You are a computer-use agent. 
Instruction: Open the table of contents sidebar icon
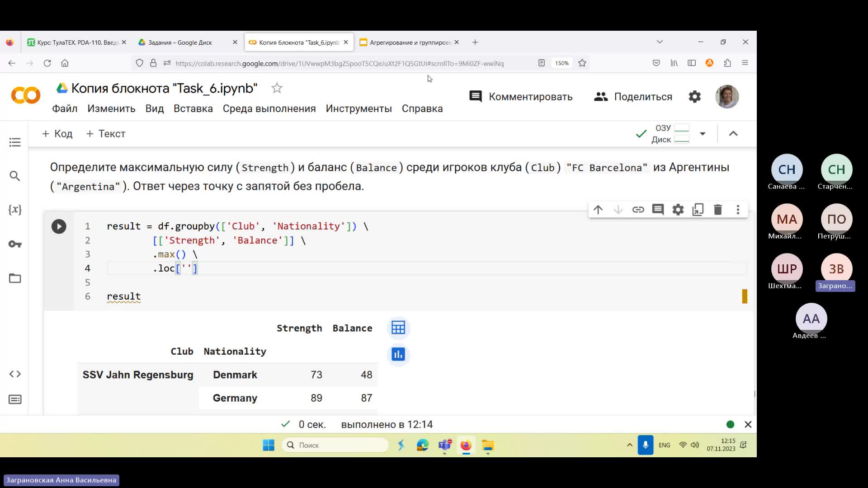(x=15, y=142)
